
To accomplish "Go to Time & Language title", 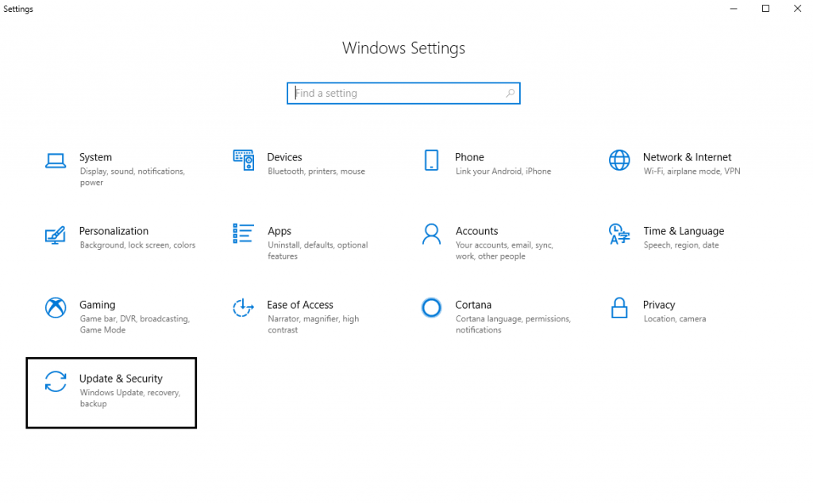I will (684, 231).
